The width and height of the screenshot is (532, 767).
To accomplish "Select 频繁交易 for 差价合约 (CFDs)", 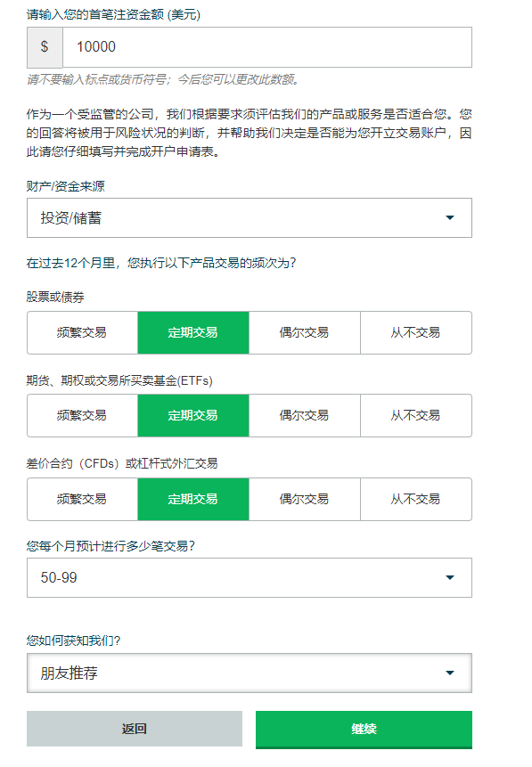I will point(82,499).
